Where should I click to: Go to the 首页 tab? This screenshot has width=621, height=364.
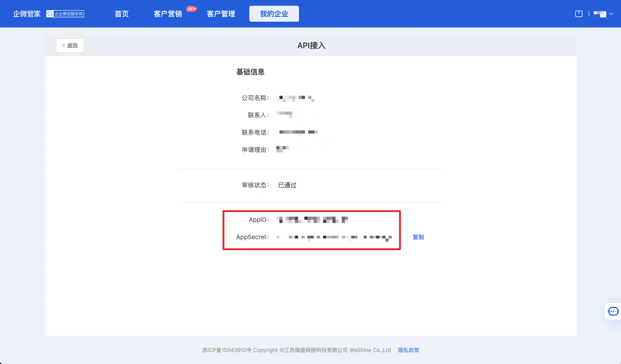pyautogui.click(x=122, y=14)
